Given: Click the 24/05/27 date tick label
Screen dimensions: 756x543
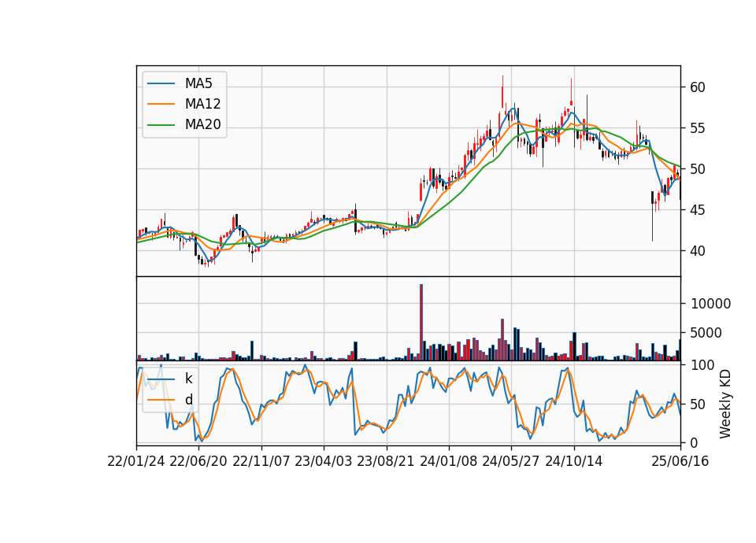Looking at the screenshot, I should coord(511,461).
